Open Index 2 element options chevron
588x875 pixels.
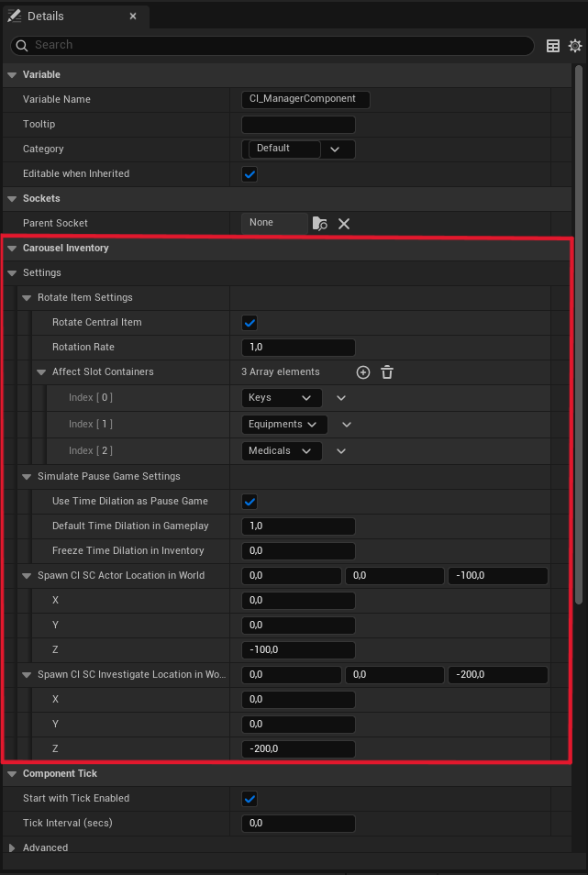pyautogui.click(x=341, y=451)
